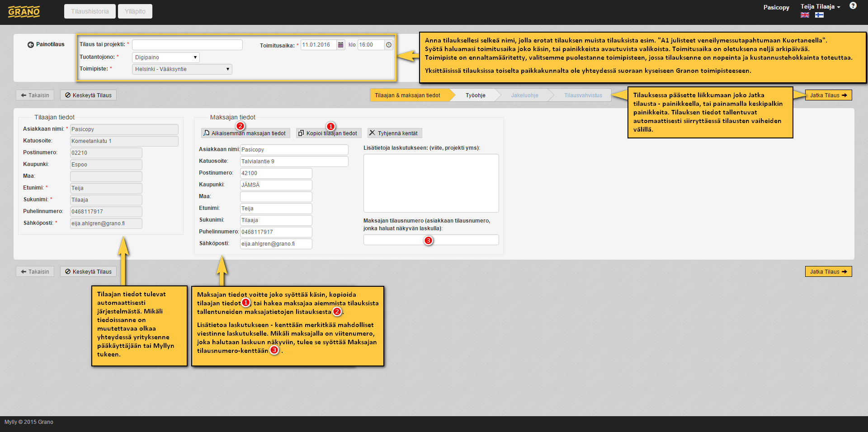
Task: Open the delivery time clock picker
Action: [x=389, y=45]
